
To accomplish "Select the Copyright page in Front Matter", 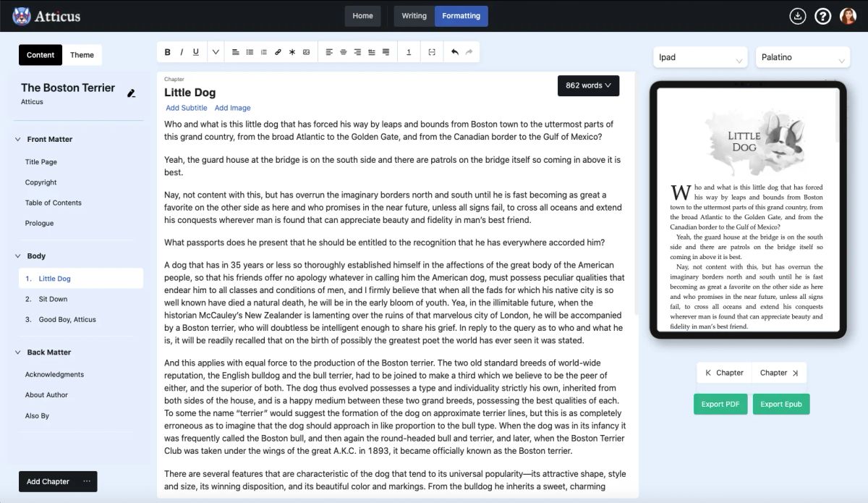I will 41,182.
